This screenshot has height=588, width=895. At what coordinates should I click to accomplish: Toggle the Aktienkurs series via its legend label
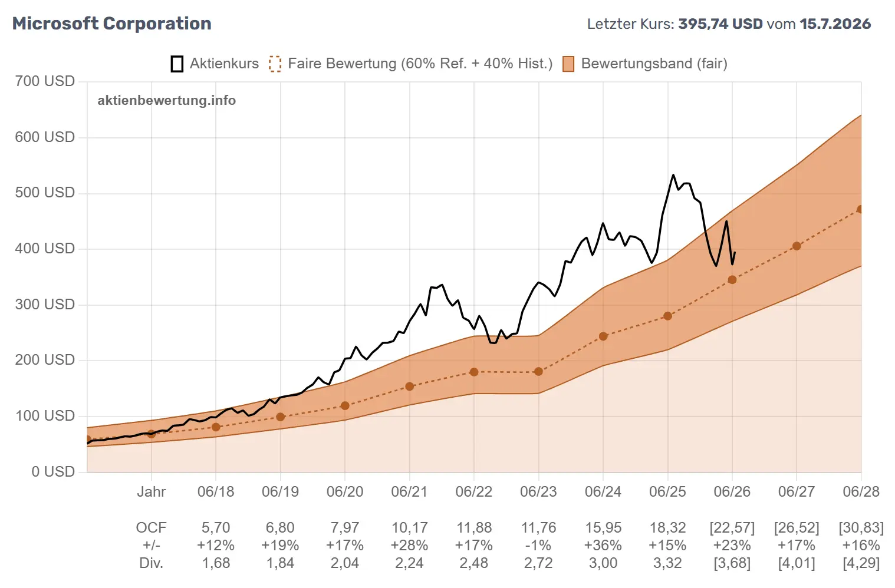click(224, 64)
